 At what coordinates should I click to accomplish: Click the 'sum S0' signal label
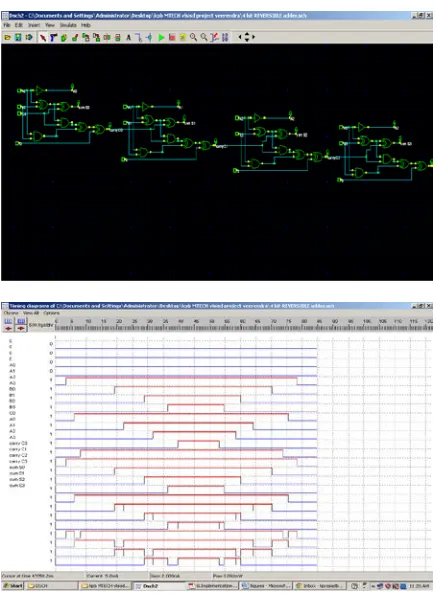coord(17,467)
